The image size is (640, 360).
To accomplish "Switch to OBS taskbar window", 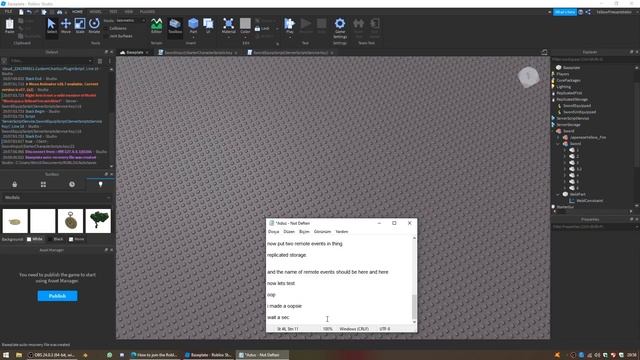I will (x=51, y=355).
